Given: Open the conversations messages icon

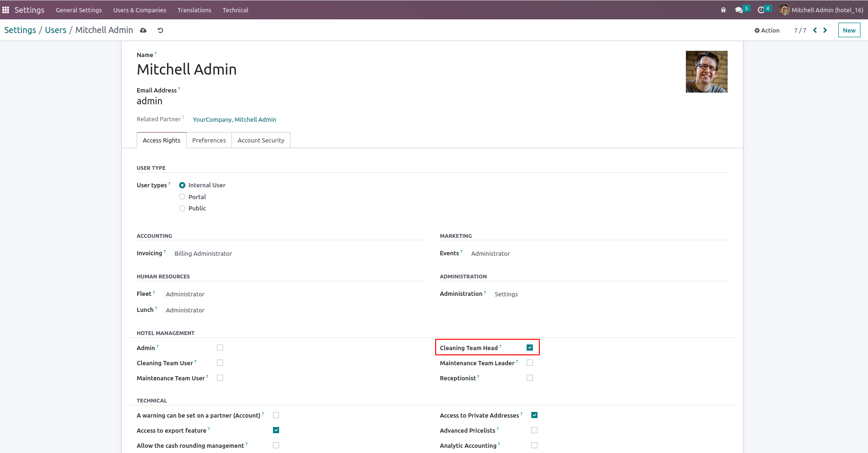Looking at the screenshot, I should (x=739, y=10).
